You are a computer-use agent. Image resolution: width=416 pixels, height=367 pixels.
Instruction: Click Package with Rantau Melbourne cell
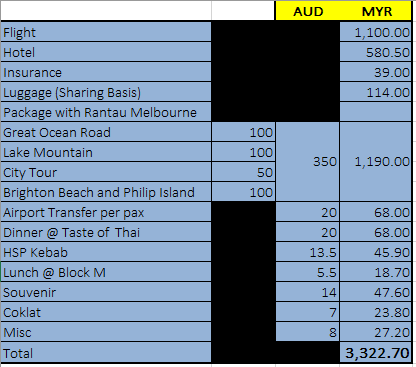pos(106,112)
